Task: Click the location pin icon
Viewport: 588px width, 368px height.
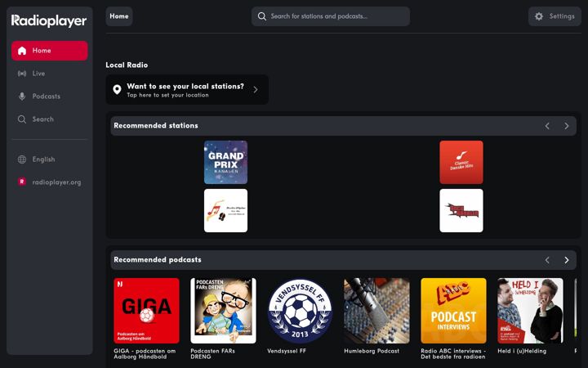Action: (x=117, y=89)
